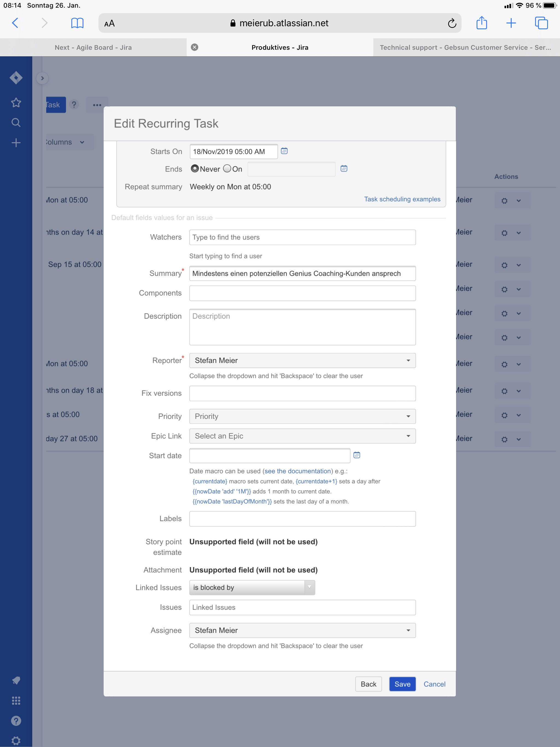The image size is (560, 747).
Task: Open the Safari share sheet icon
Action: [x=481, y=23]
